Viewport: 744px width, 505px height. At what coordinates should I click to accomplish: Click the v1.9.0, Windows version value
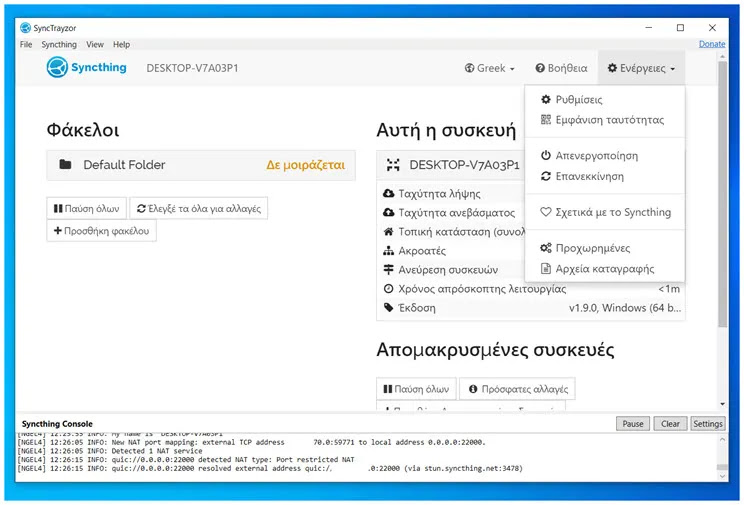click(625, 308)
